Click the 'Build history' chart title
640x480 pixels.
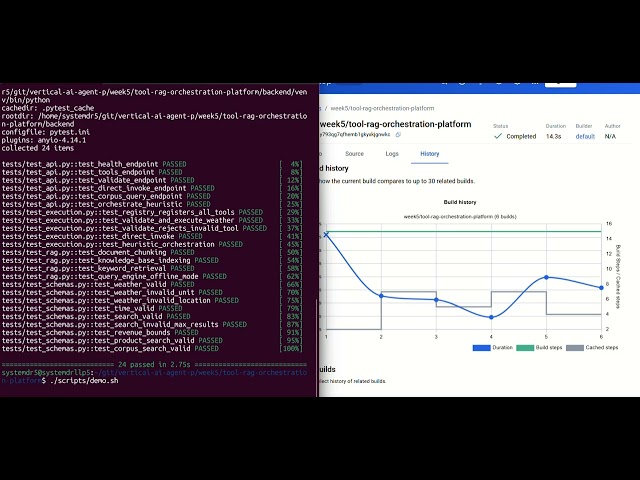click(460, 202)
